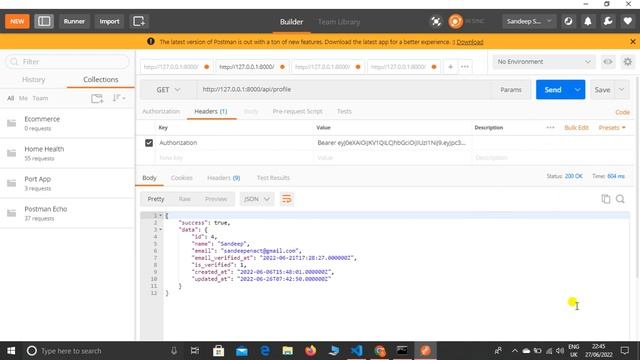Click the copy response icon
640x360 pixels.
click(606, 199)
